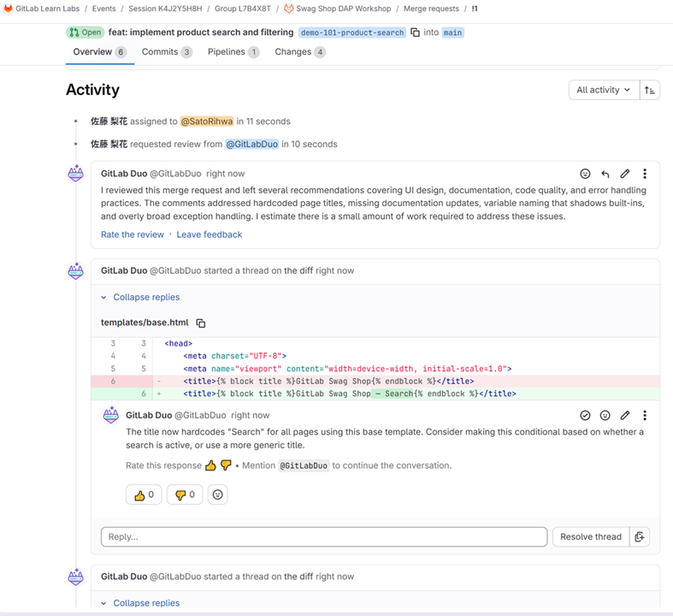
Task: Open the @GitLabDuo reviewer mention
Action: (252, 145)
